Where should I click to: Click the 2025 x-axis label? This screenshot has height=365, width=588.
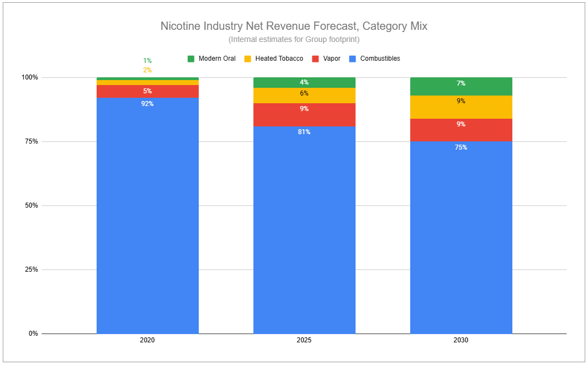(x=304, y=340)
